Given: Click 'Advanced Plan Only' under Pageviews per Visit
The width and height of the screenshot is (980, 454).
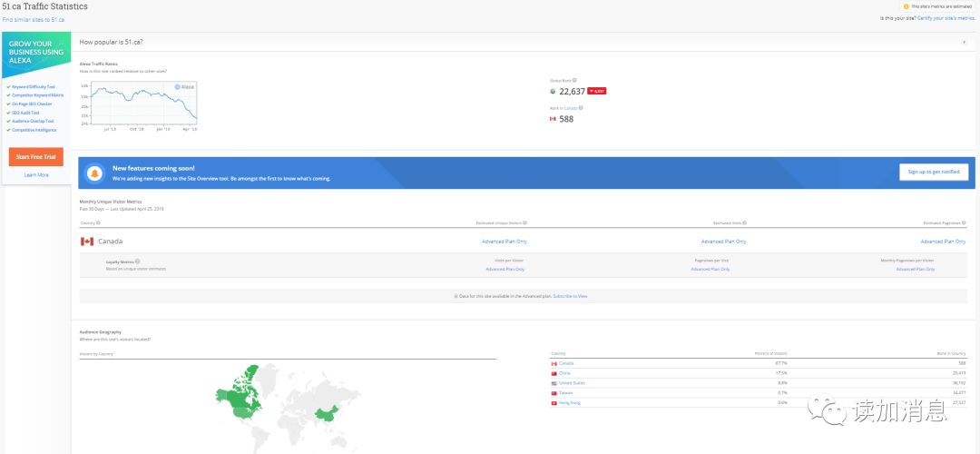Looking at the screenshot, I should tap(710, 269).
